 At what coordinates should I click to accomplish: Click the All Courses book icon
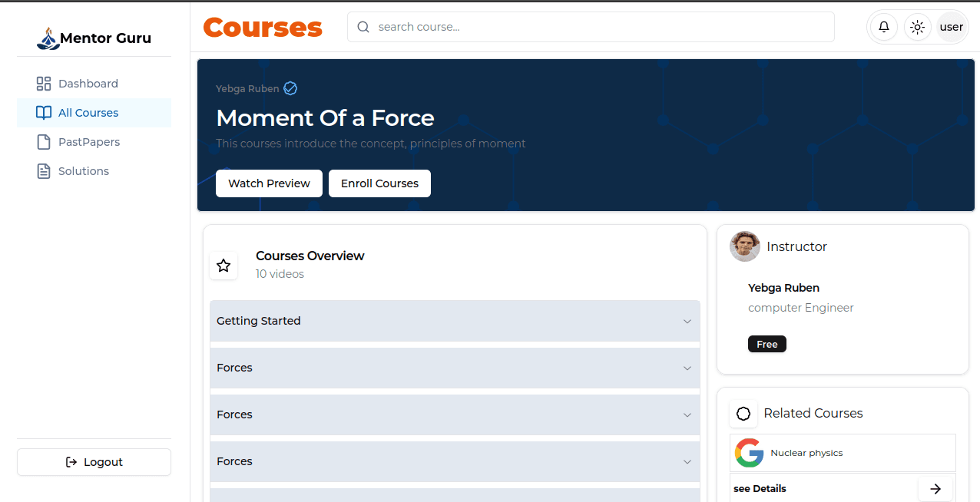(x=44, y=113)
